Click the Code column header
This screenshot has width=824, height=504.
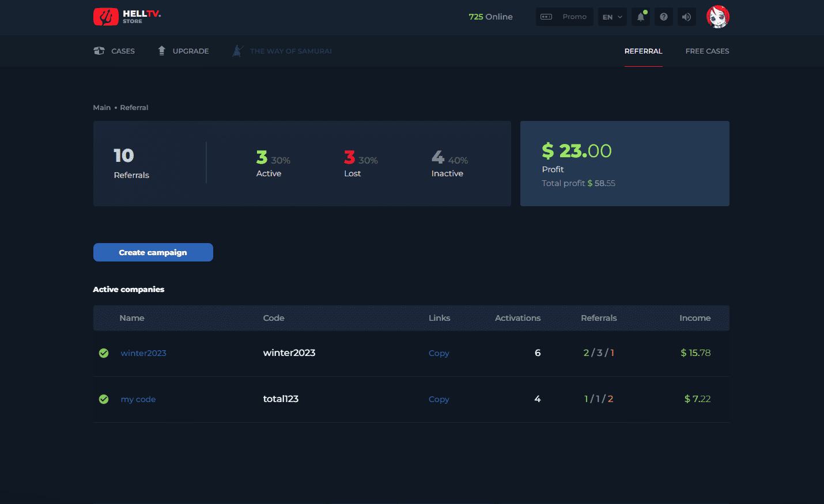coord(274,318)
